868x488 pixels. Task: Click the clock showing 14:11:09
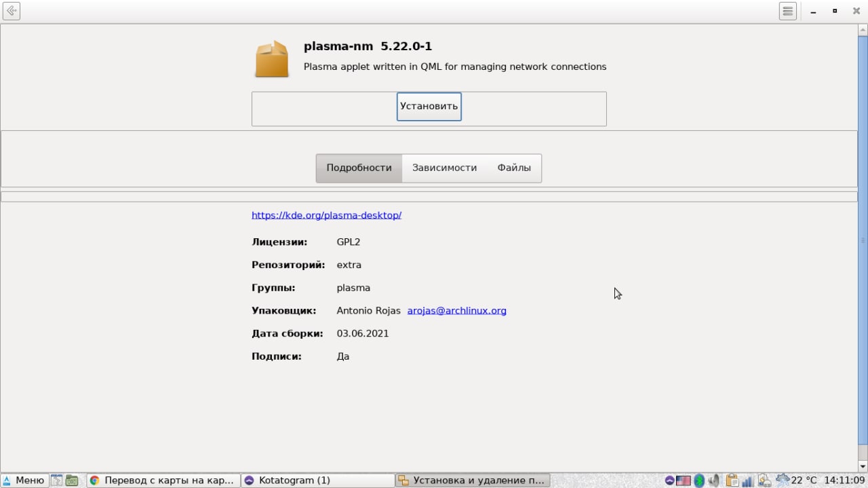click(844, 481)
